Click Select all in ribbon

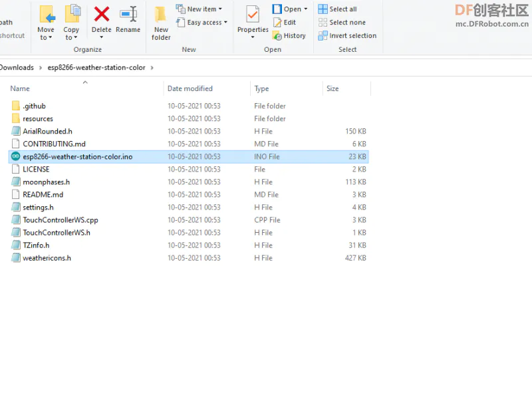point(338,9)
